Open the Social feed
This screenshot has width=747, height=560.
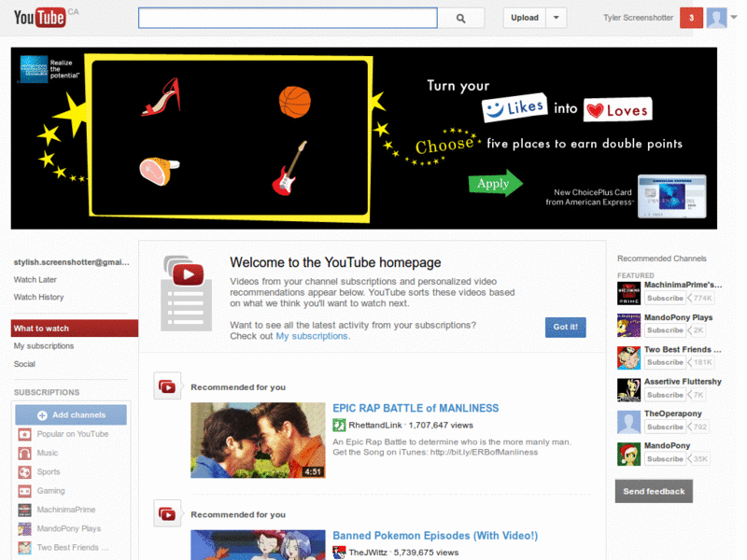point(25,364)
